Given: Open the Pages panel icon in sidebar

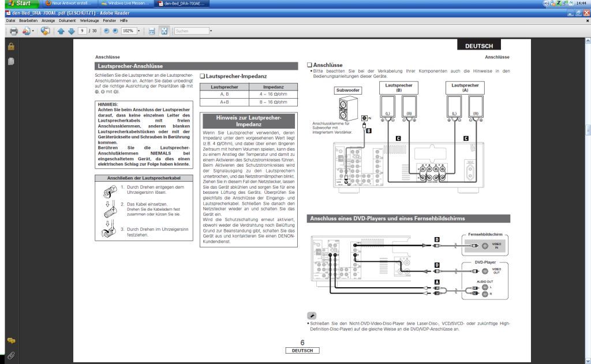Looking at the screenshot, I should tap(11, 61).
